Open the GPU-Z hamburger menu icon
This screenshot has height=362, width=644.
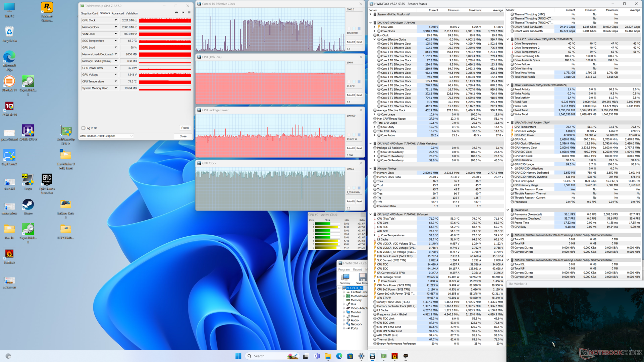(x=189, y=13)
